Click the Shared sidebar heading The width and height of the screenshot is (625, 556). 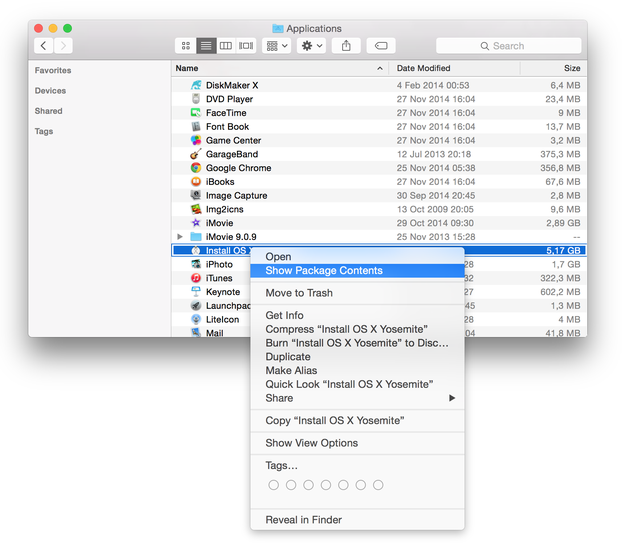point(49,111)
